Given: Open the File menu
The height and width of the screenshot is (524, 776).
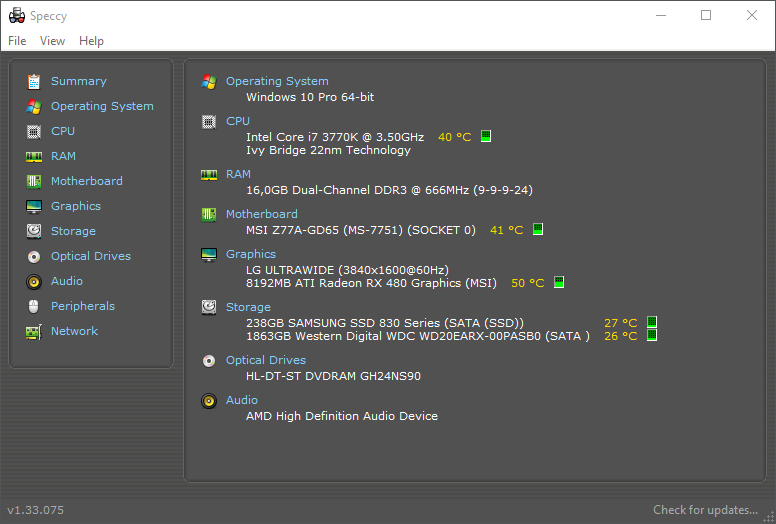Looking at the screenshot, I should tap(17, 41).
